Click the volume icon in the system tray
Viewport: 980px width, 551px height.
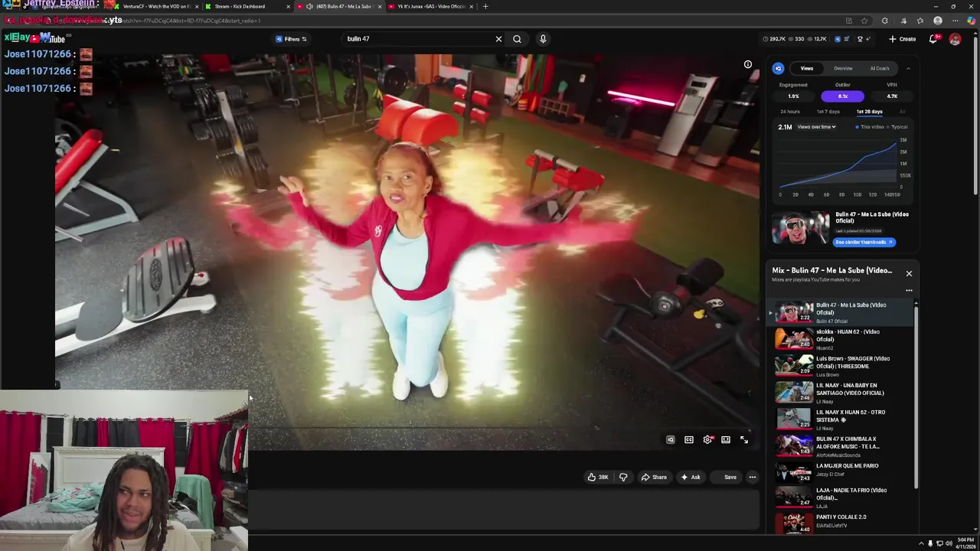click(949, 543)
